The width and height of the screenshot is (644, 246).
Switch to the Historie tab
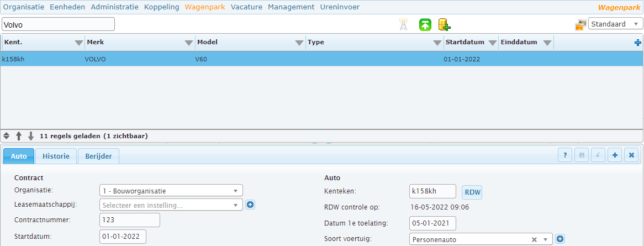click(x=56, y=156)
